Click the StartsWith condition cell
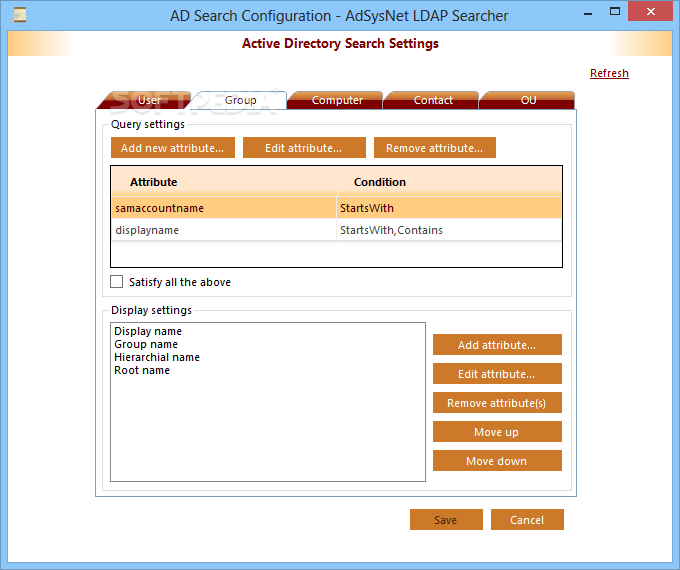Image resolution: width=680 pixels, height=570 pixels. coord(449,208)
